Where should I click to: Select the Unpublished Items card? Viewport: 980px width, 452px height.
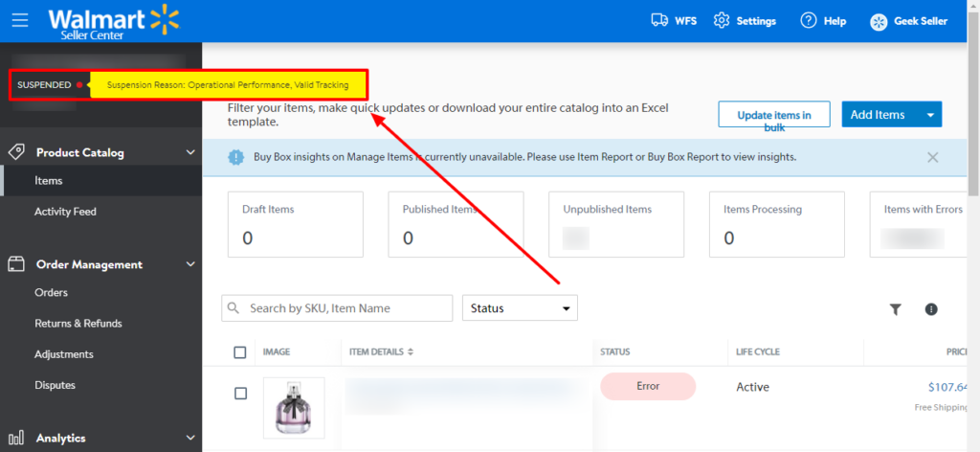click(x=616, y=224)
